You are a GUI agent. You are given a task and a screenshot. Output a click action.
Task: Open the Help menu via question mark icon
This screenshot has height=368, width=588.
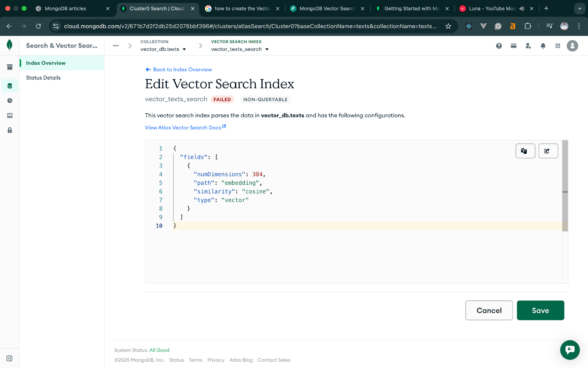tap(499, 46)
